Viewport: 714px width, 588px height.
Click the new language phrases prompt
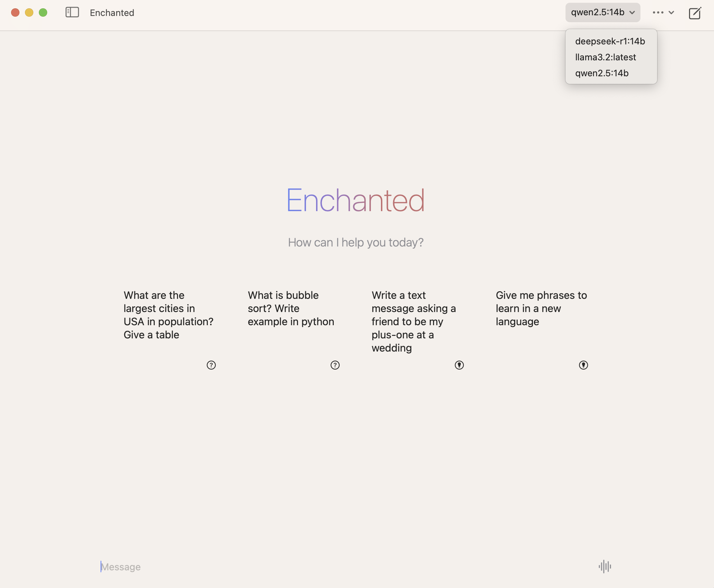[x=542, y=308]
